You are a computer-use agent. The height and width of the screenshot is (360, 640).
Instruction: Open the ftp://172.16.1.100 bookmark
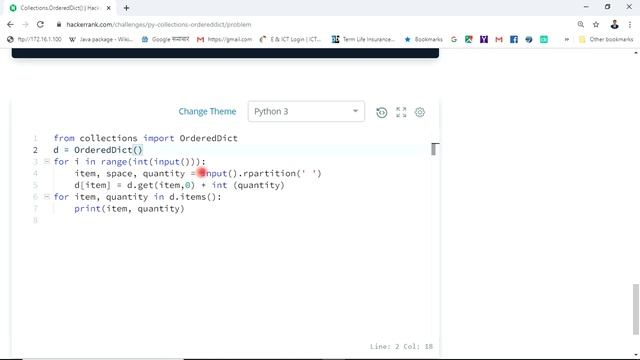click(34, 39)
